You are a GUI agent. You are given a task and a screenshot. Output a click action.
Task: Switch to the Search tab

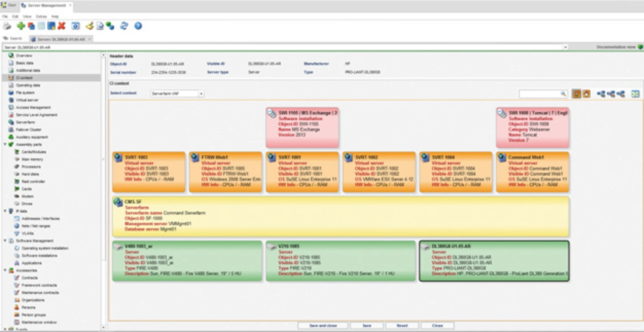[x=14, y=38]
